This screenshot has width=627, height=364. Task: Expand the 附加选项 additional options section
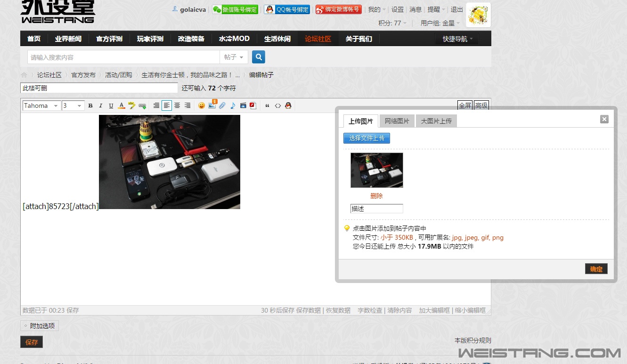[40, 325]
